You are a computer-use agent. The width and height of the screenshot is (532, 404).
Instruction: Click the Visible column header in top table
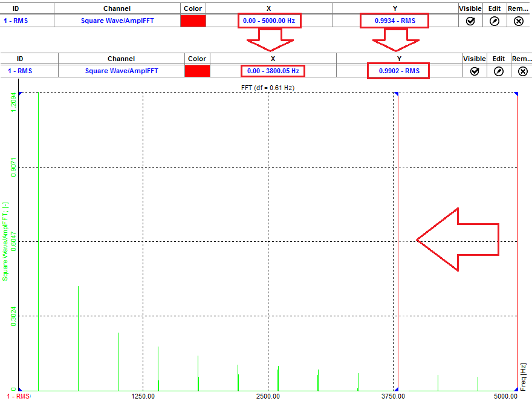(470, 8)
